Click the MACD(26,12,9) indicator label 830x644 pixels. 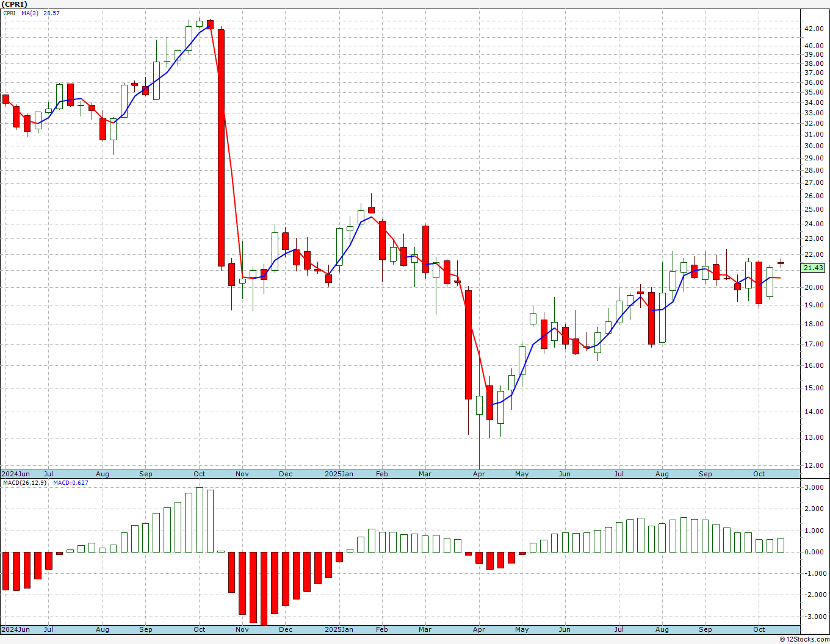pos(23,482)
